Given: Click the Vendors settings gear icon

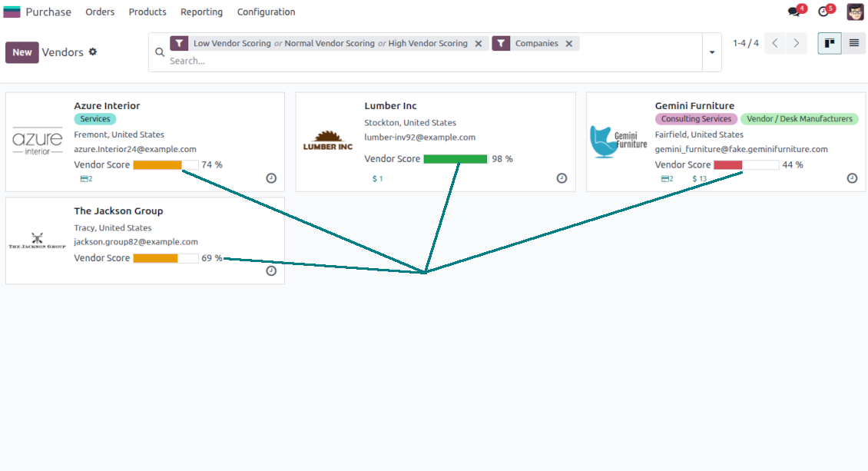Looking at the screenshot, I should click(93, 51).
